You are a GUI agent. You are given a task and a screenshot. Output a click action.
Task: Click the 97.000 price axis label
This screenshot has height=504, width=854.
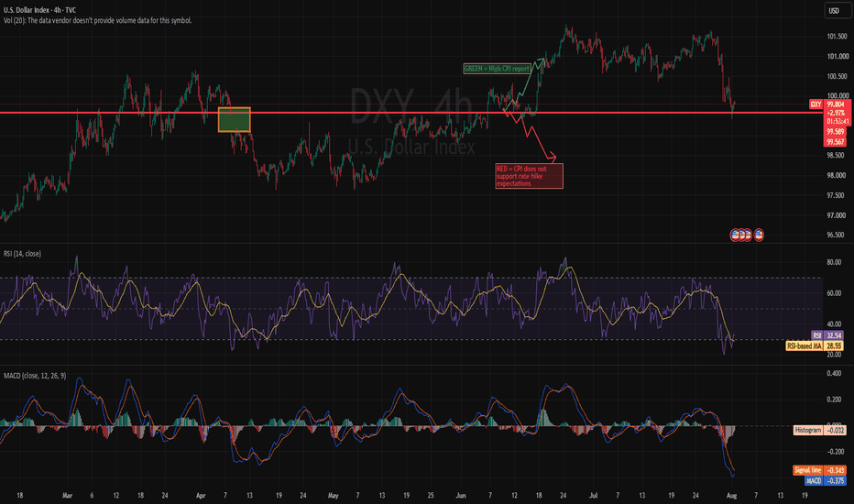[836, 215]
